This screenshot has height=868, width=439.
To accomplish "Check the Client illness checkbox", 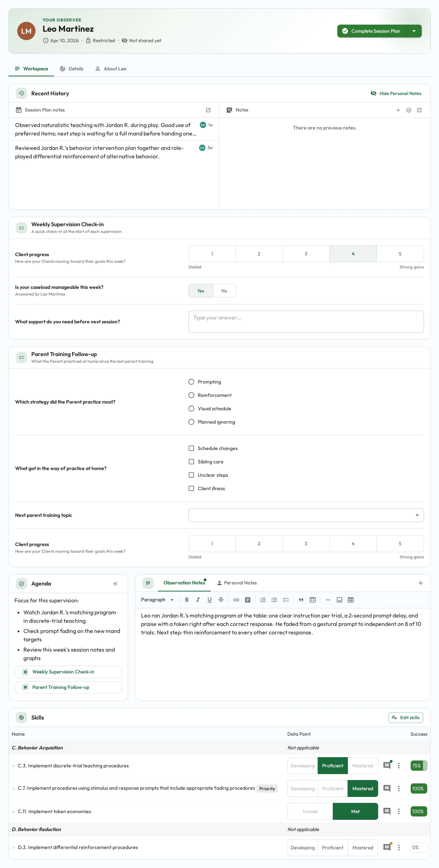I will [191, 488].
